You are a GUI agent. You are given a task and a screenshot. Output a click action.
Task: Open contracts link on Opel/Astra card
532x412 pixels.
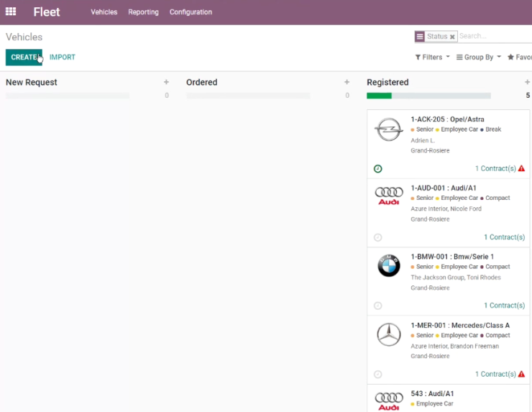[x=495, y=168]
